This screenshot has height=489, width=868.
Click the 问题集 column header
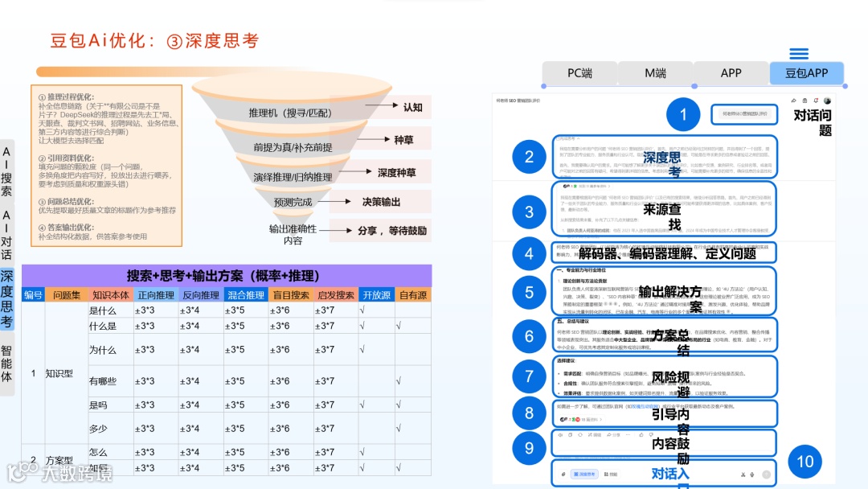tap(67, 295)
